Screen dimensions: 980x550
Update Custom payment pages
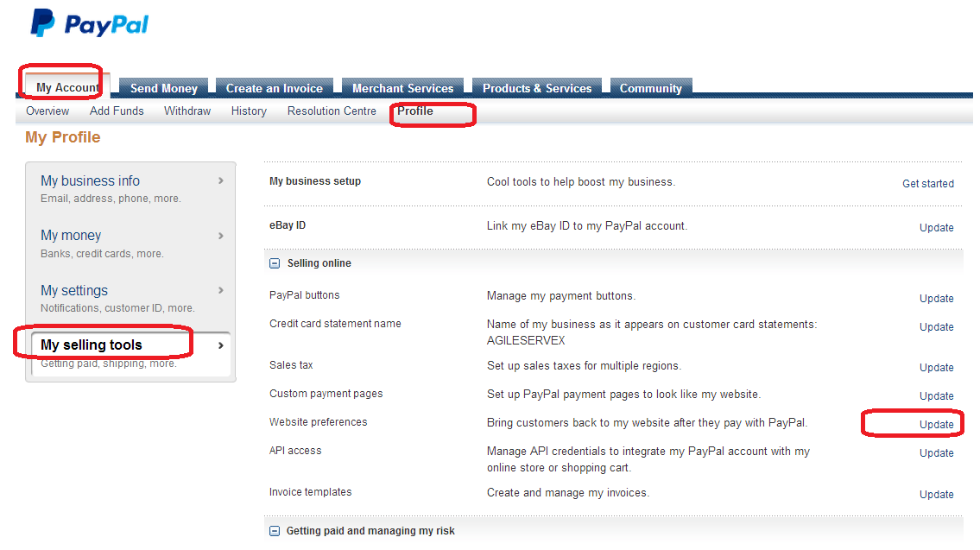point(936,395)
